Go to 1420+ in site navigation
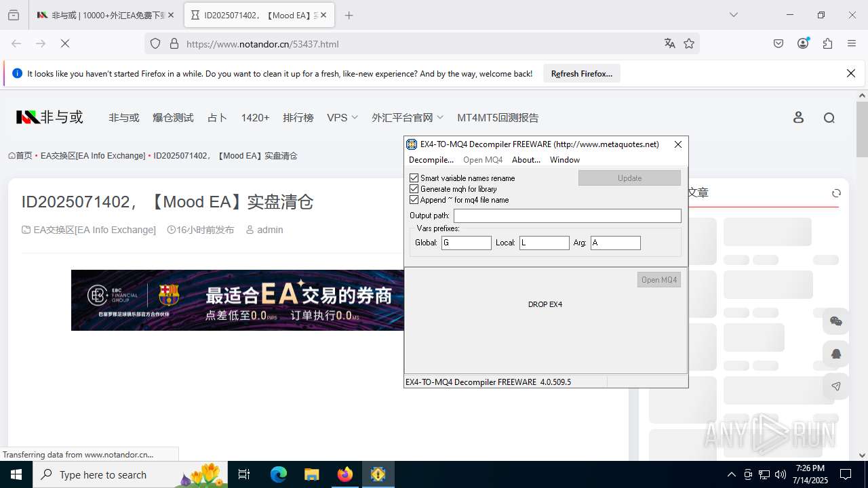 coord(255,117)
